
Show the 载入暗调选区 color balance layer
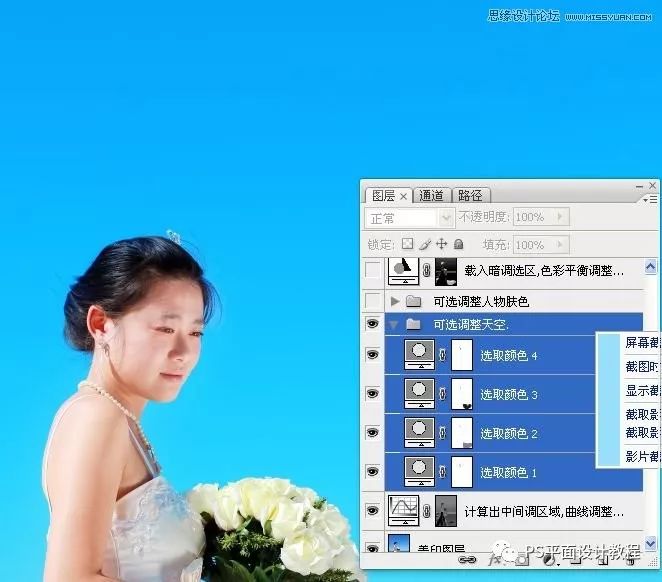(x=372, y=270)
